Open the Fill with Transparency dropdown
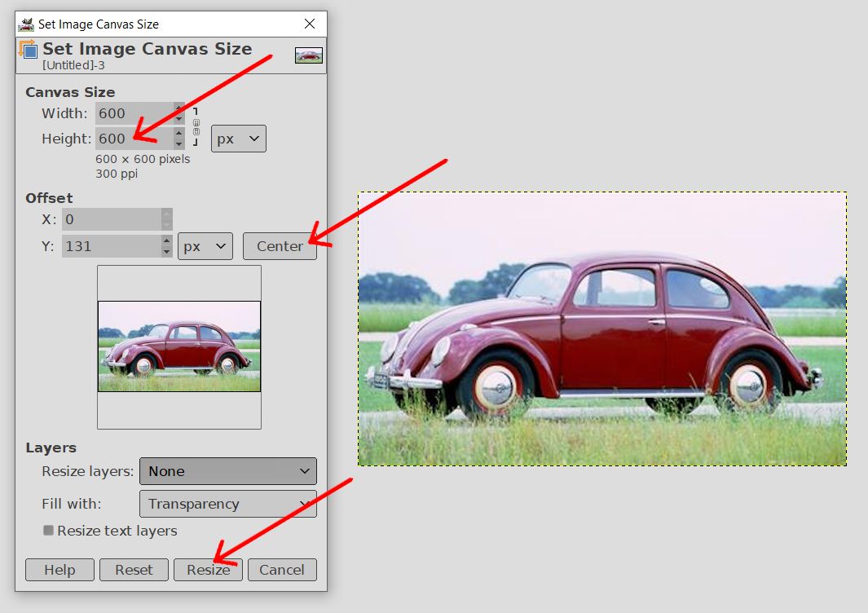The image size is (868, 613). click(228, 504)
